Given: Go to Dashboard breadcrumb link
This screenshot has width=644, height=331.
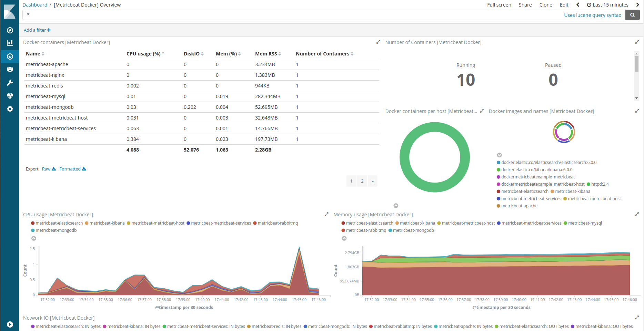Looking at the screenshot, I should [35, 5].
